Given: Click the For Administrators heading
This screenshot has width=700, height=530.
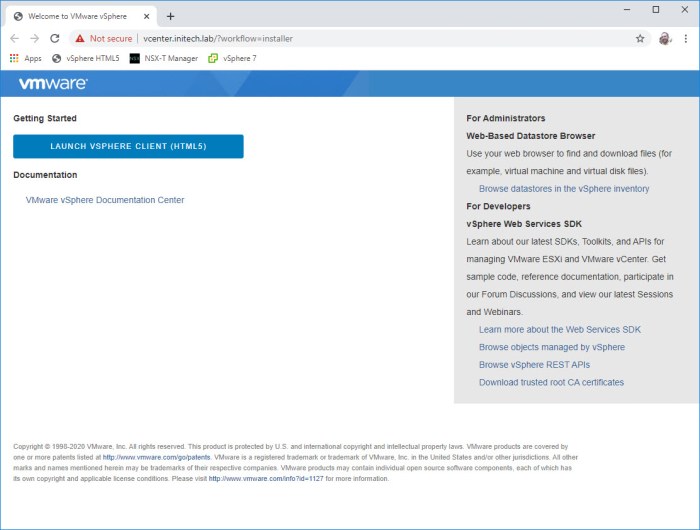Looking at the screenshot, I should pos(506,118).
